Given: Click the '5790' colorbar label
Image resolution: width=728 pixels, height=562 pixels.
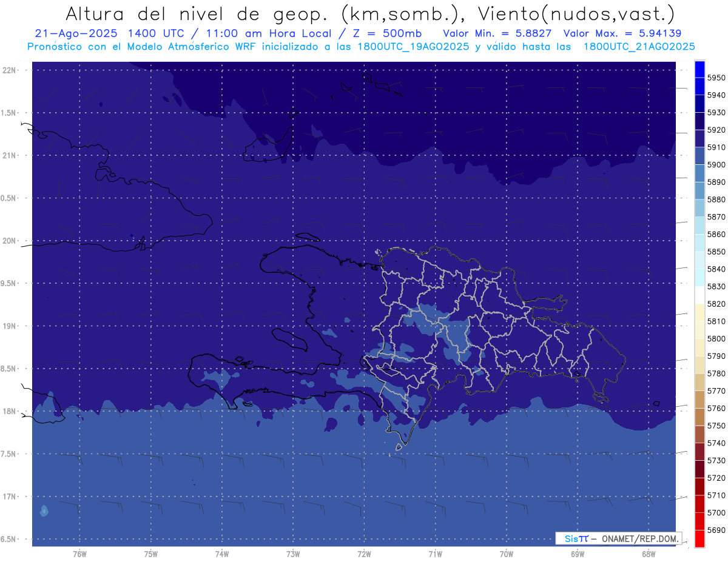Looking at the screenshot, I should pos(716,356).
